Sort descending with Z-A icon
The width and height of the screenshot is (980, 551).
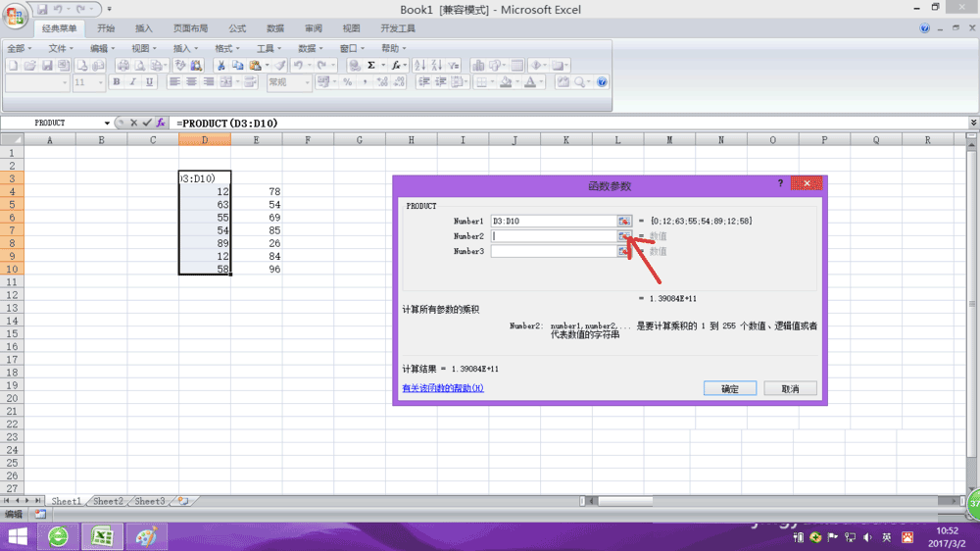[x=437, y=65]
